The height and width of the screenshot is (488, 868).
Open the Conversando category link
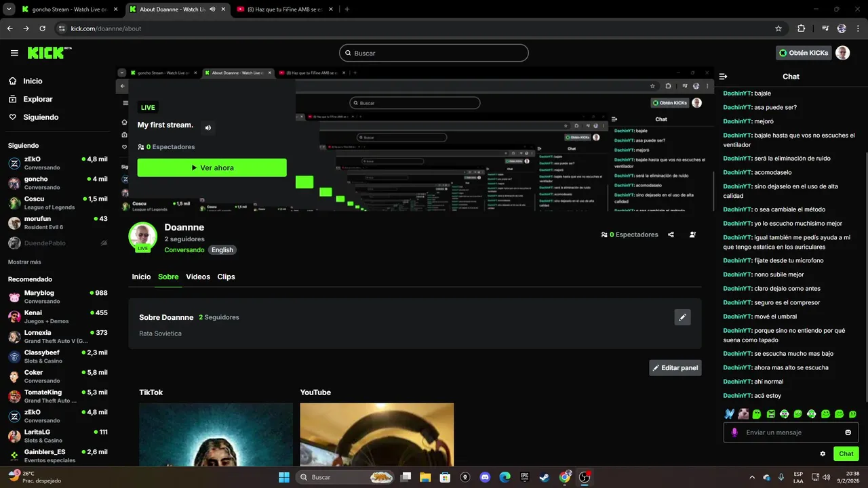(184, 250)
